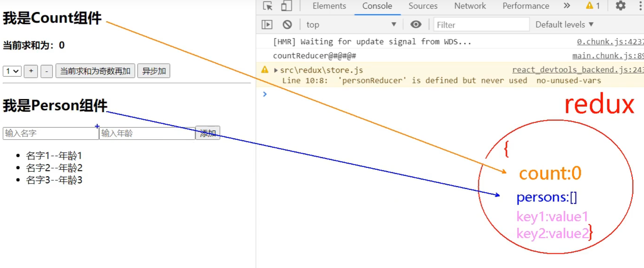Click the 当前求和为奇数再加 button
This screenshot has width=644, height=268.
click(95, 71)
